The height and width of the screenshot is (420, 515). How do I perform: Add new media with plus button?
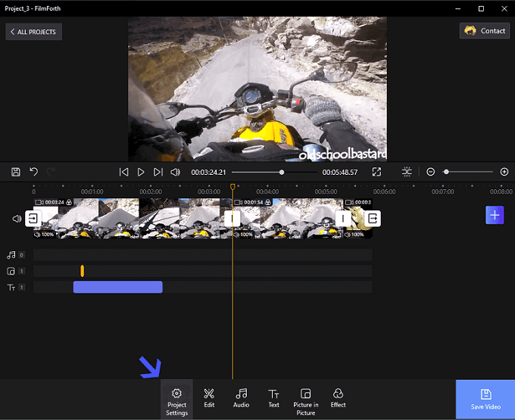[x=495, y=215]
